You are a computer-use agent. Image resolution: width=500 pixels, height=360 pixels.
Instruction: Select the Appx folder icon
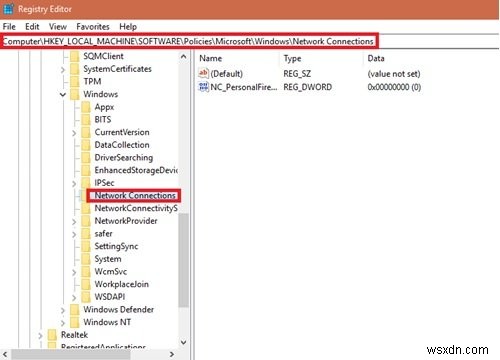[86, 107]
